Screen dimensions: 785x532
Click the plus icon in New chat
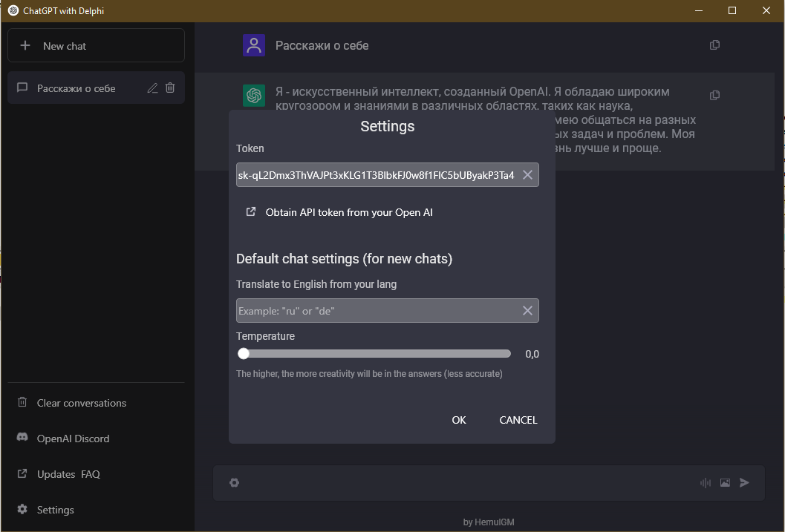[x=25, y=45]
